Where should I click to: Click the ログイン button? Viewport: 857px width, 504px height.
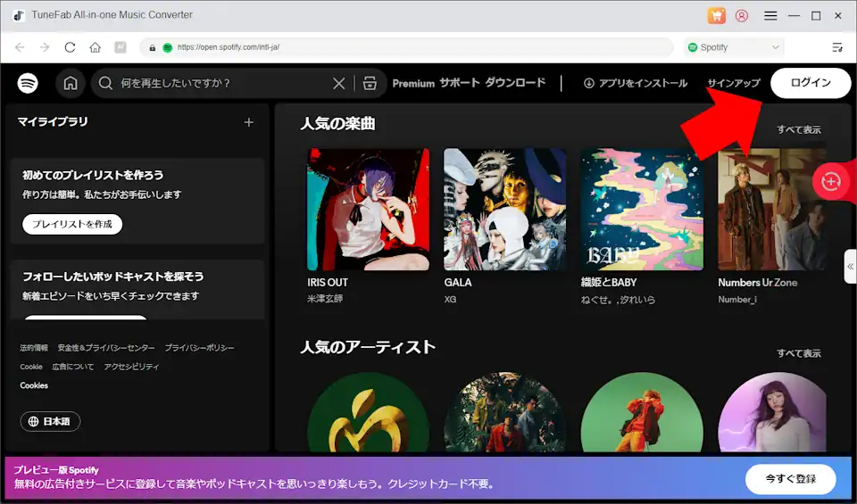tap(811, 83)
